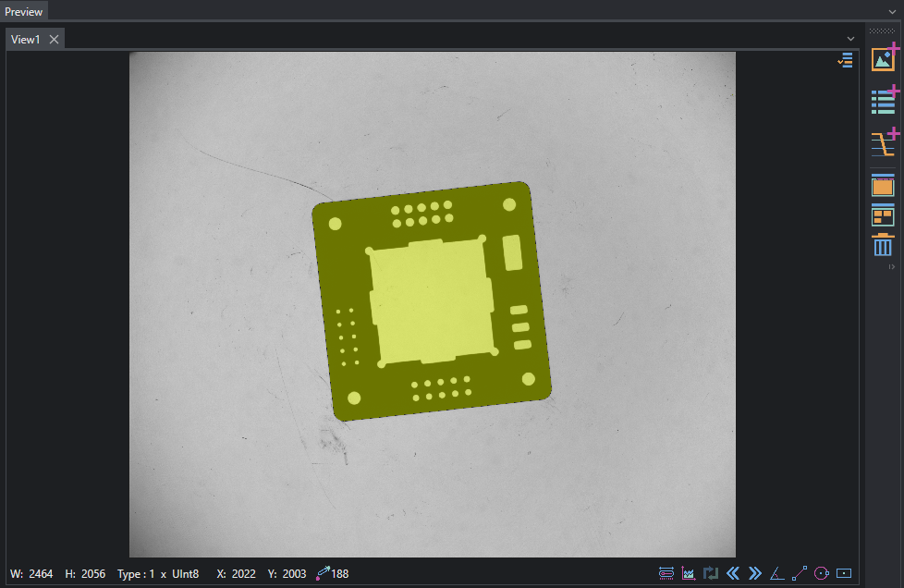
Task: Toggle the fit width scale tool
Action: pos(666,573)
